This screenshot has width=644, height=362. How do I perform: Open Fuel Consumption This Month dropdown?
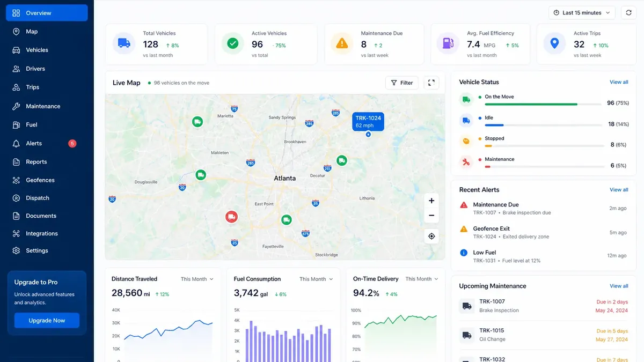coord(316,279)
